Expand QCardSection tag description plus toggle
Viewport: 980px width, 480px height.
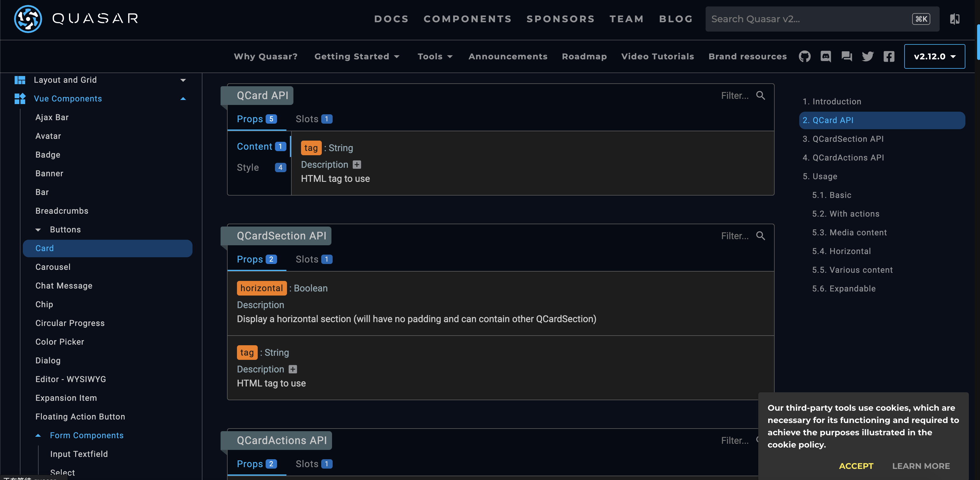tap(293, 369)
